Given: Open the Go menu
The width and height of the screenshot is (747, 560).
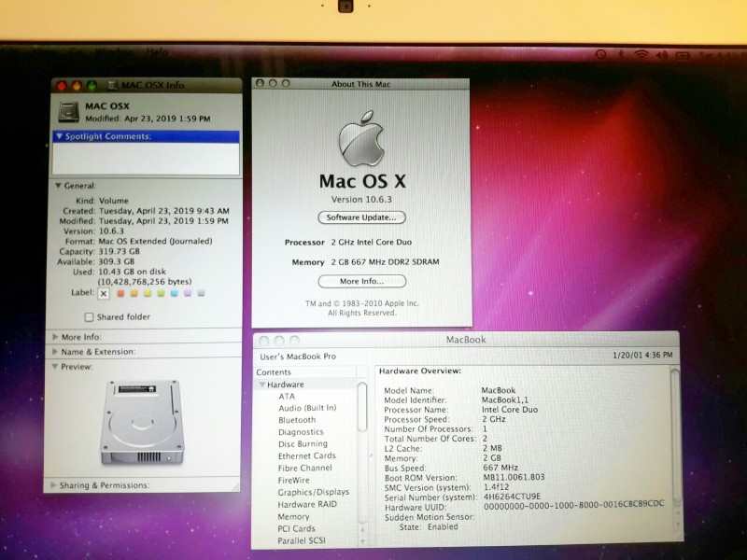Looking at the screenshot, I should [x=77, y=51].
